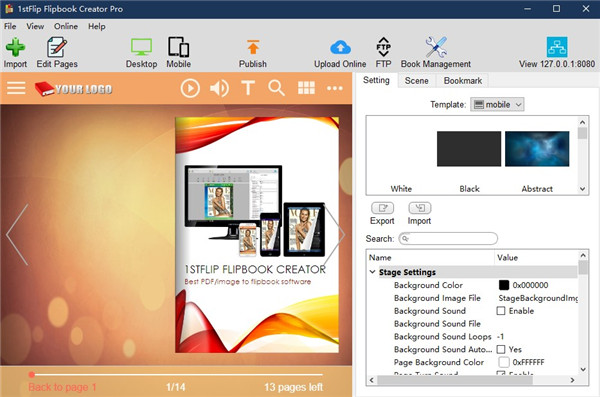Click the Page Background Color white swatch
This screenshot has height=397, width=600.
504,362
